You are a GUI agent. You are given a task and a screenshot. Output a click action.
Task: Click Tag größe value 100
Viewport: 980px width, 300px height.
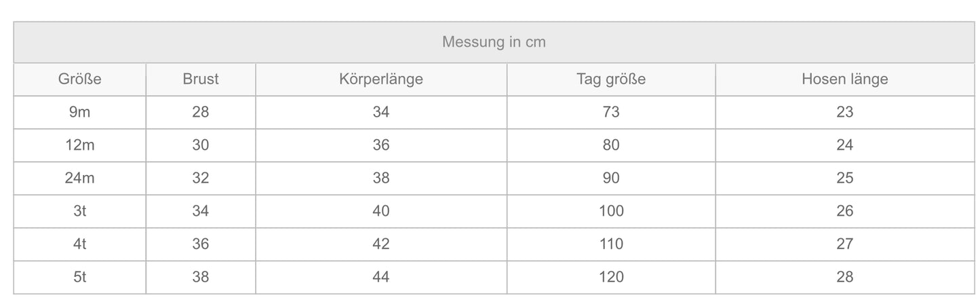pyautogui.click(x=610, y=211)
